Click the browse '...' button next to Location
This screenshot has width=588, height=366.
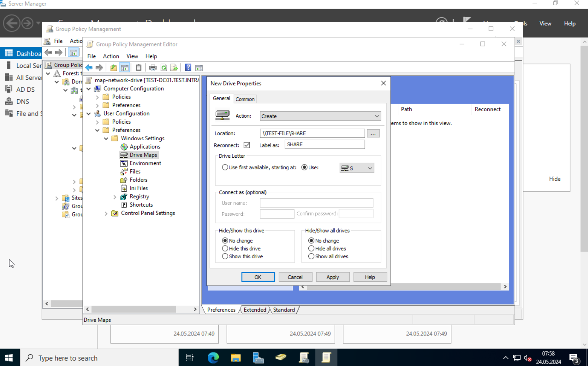373,134
